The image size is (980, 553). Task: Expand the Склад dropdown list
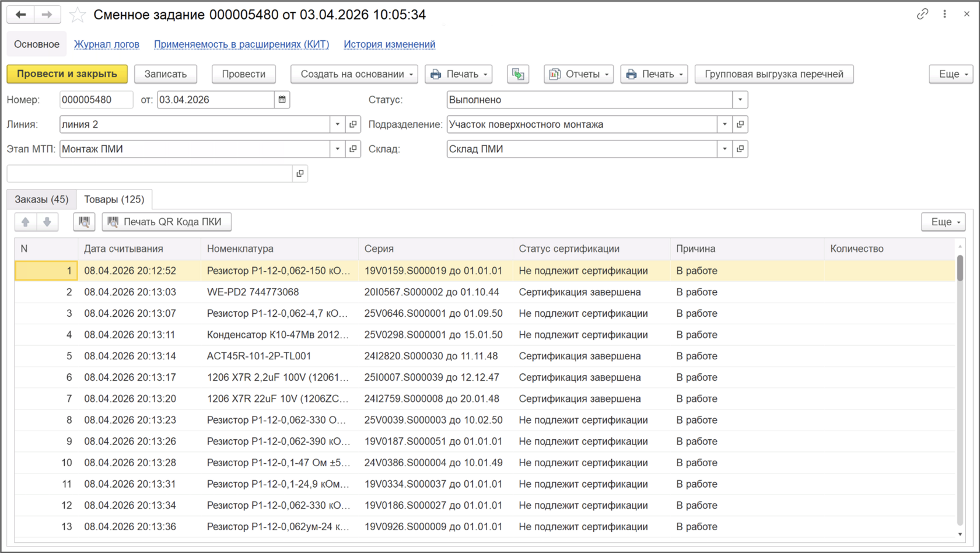click(725, 149)
